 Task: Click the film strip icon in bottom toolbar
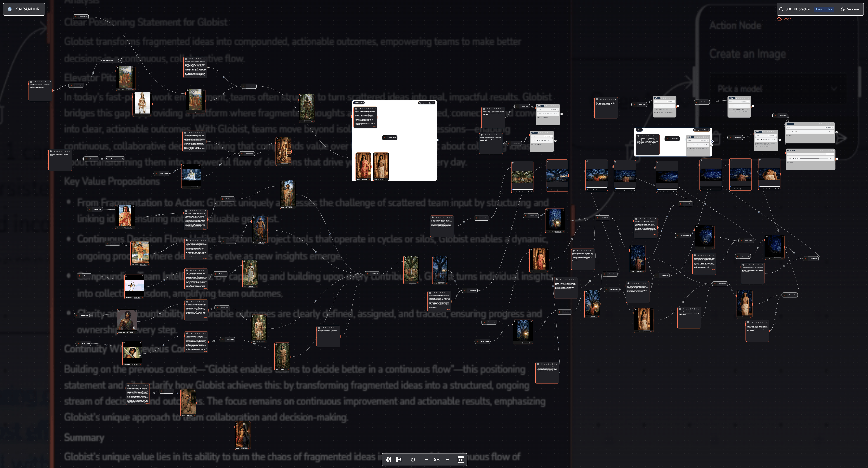399,460
